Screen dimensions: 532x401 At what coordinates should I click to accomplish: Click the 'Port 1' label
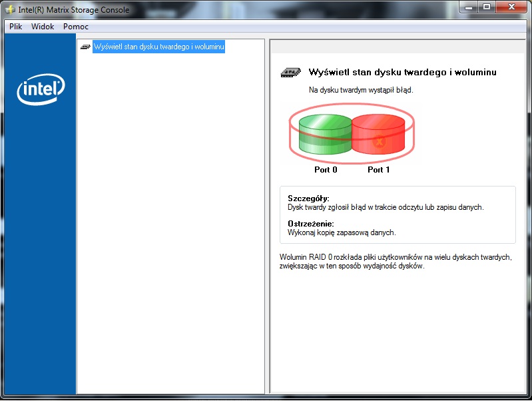click(379, 169)
